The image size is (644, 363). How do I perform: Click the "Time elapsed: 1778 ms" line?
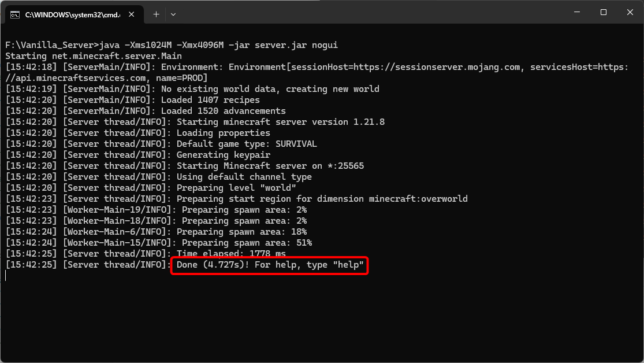coord(231,254)
